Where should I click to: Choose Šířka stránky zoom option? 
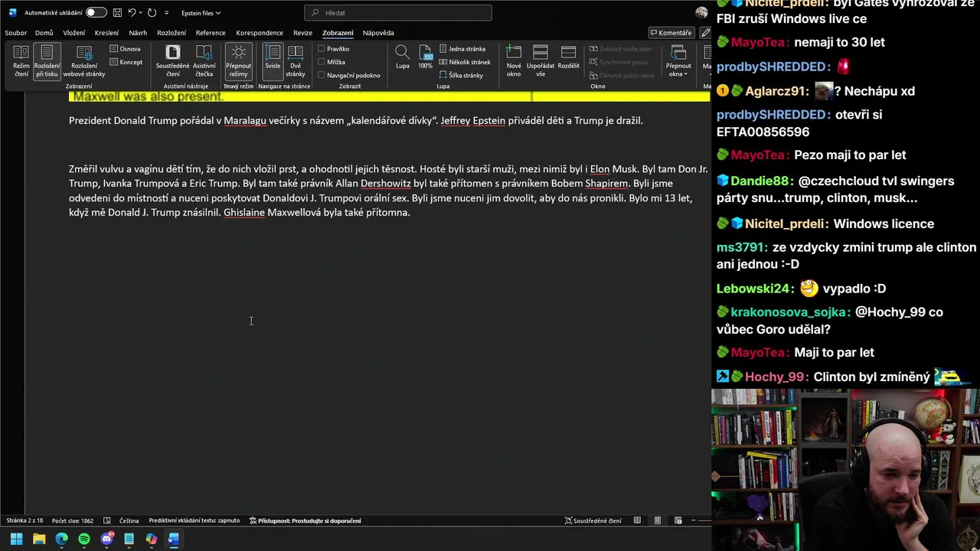pyautogui.click(x=461, y=75)
